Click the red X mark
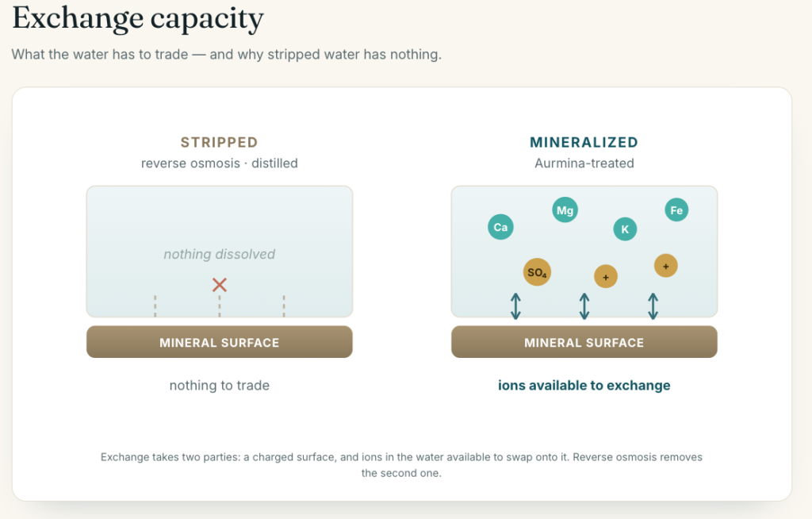This screenshot has width=812, height=519. tap(220, 285)
